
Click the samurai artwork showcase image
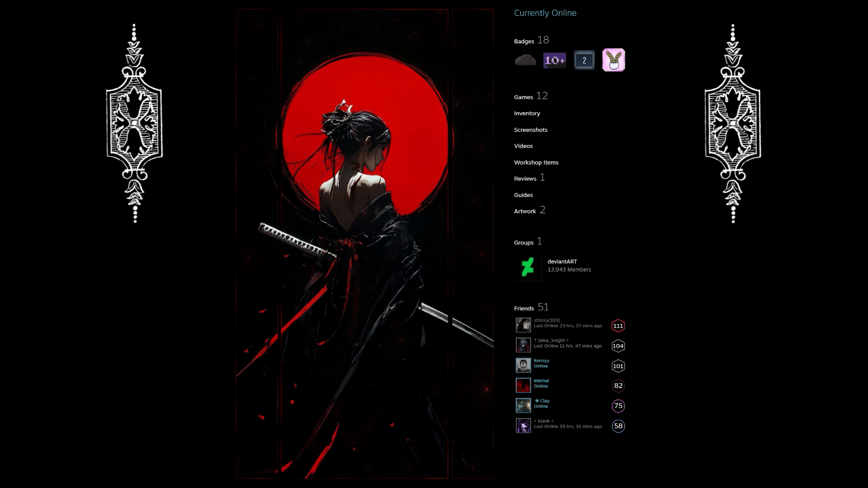point(364,244)
